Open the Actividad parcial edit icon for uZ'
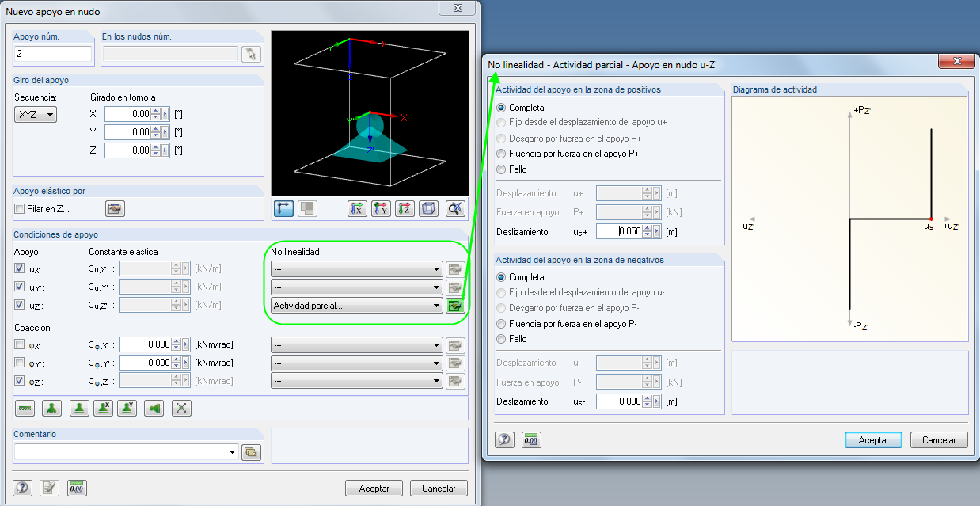This screenshot has width=980, height=506. pos(455,305)
